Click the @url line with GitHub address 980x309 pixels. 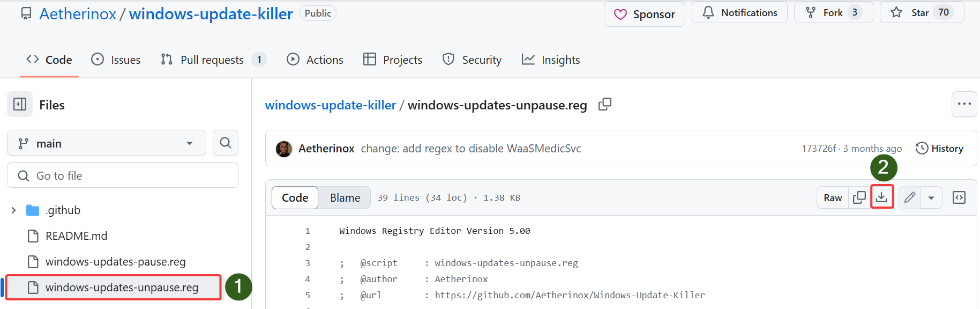pyautogui.click(x=522, y=296)
